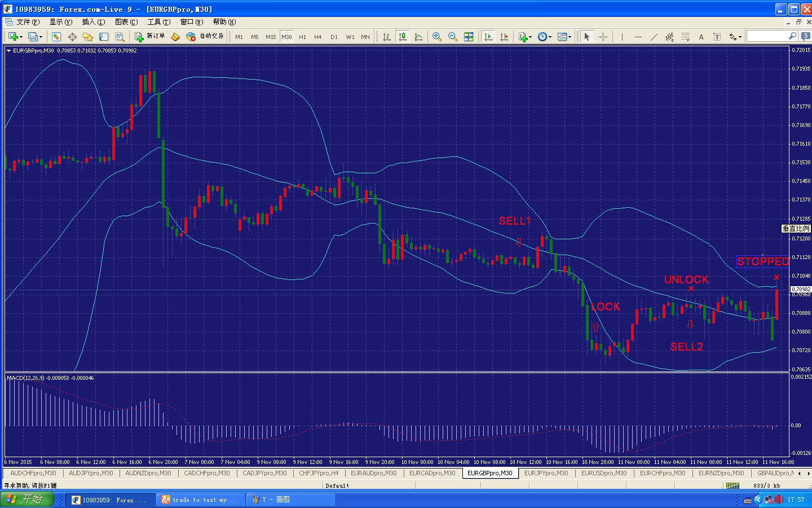Open the Windows 开始 Start button
Viewport: 812px width, 508px height.
click(x=27, y=500)
